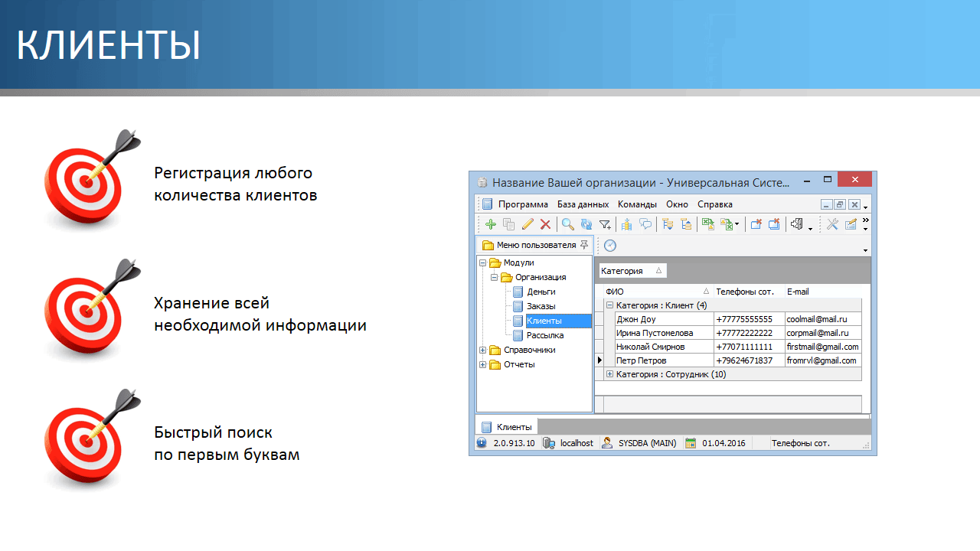Select the Николай Смирнов cell

point(664,347)
